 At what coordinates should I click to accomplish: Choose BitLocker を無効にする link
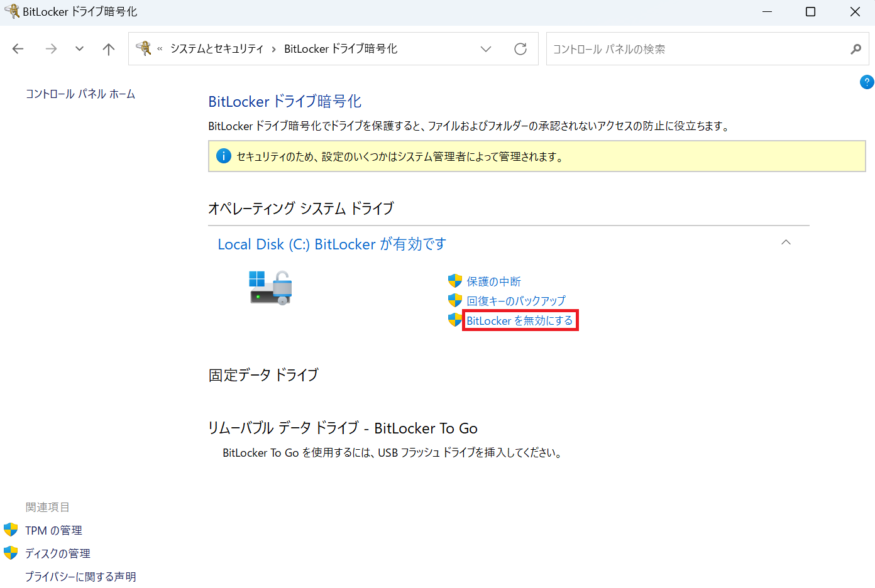pos(520,320)
